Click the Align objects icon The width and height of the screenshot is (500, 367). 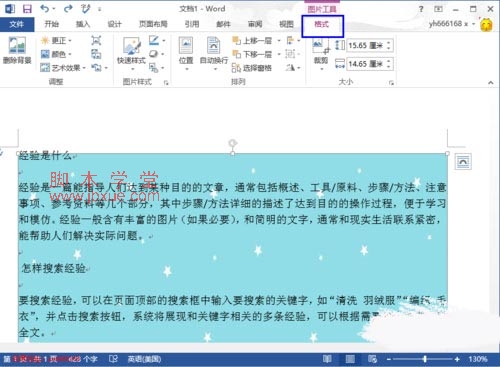291,41
